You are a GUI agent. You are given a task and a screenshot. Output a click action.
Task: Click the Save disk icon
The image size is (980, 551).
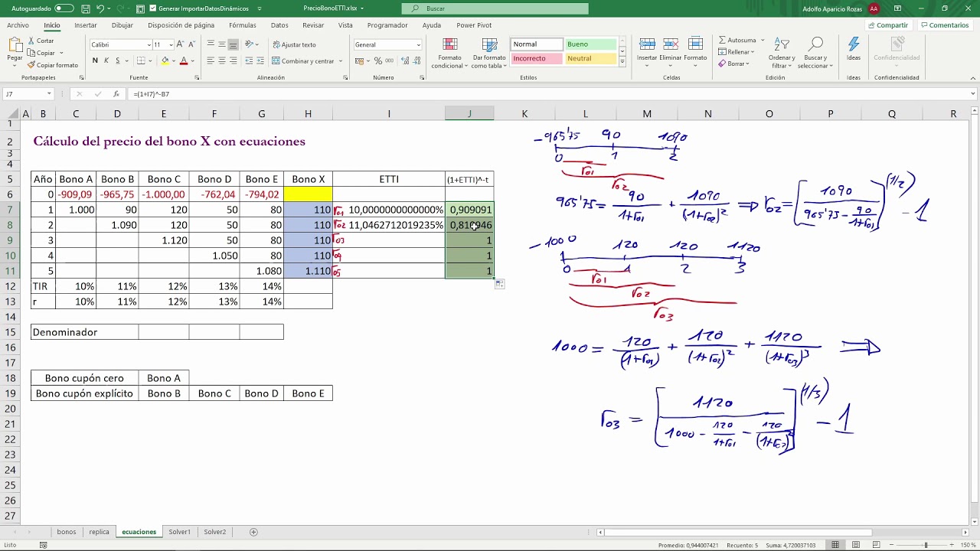86,8
